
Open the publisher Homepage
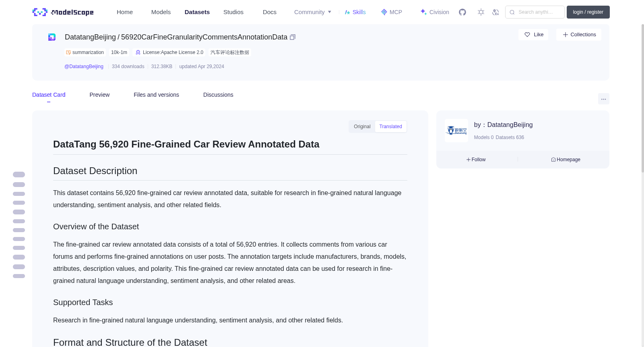566,160
